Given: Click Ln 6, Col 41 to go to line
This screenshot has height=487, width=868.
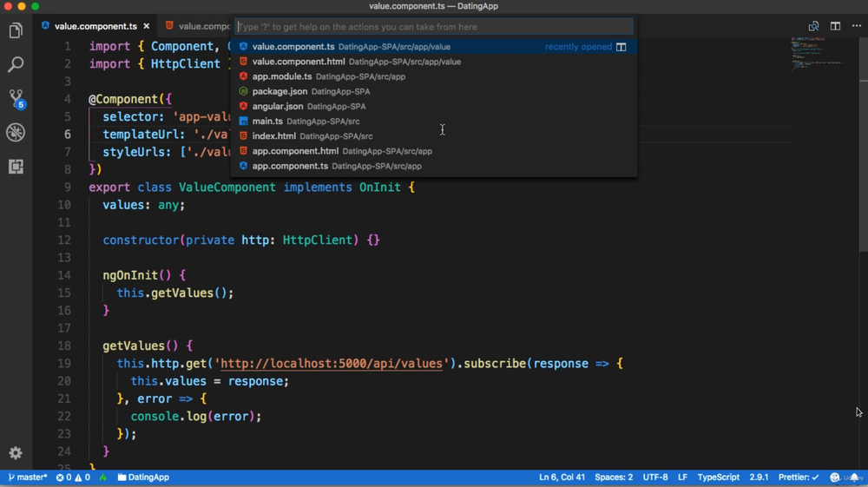Looking at the screenshot, I should pyautogui.click(x=562, y=477).
